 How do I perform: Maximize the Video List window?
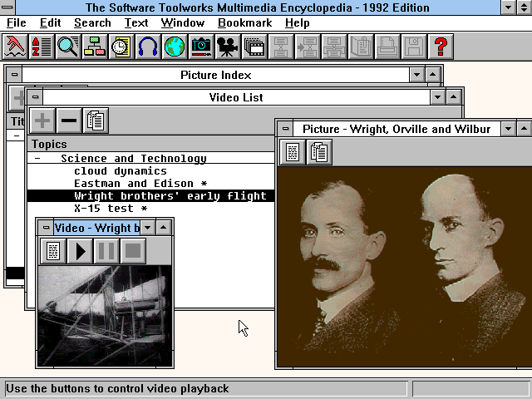tap(454, 97)
